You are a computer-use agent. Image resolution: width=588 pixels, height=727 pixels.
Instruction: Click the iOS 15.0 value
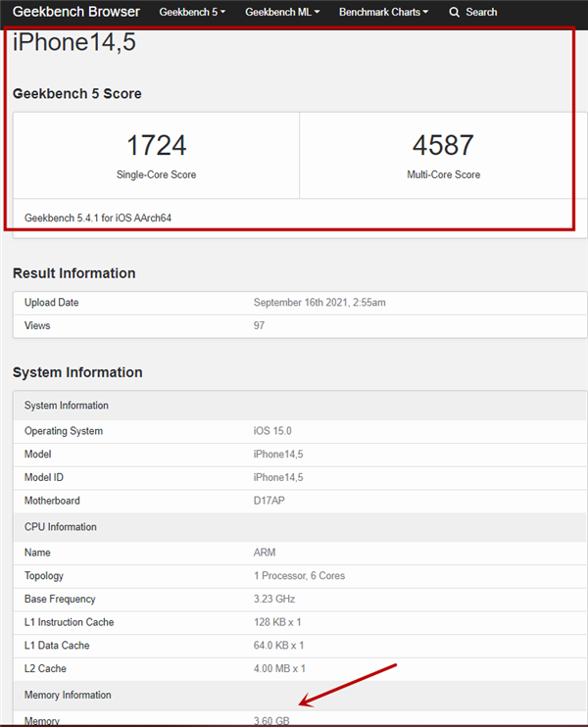click(x=272, y=431)
